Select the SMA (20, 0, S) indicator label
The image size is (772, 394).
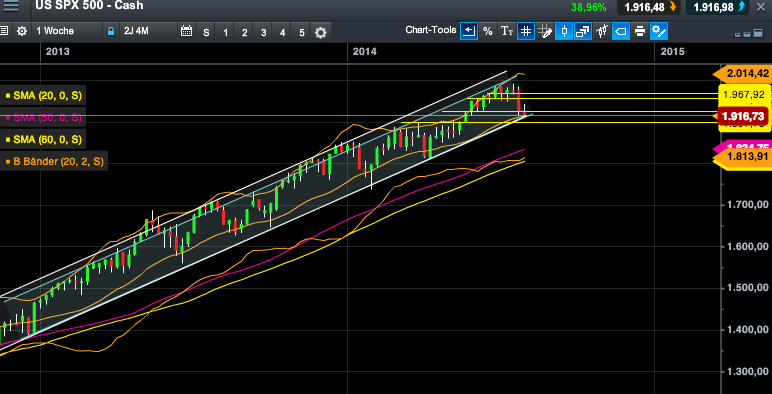(43, 95)
